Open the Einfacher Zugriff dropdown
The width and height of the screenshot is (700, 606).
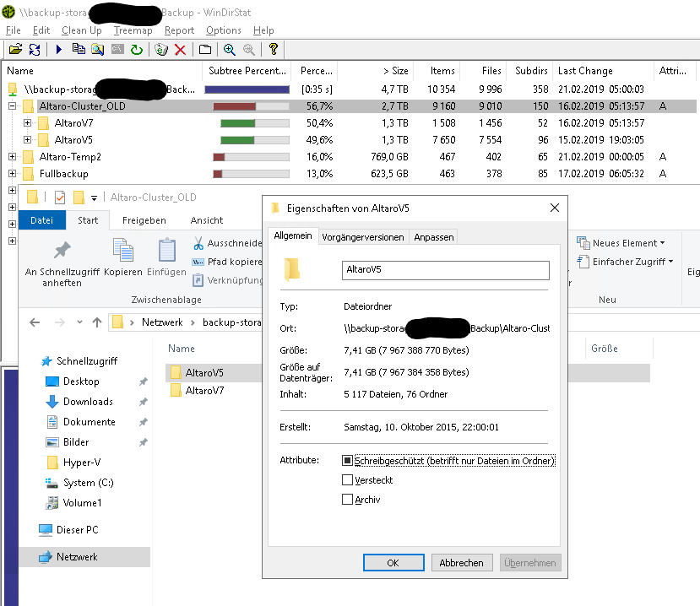(626, 262)
